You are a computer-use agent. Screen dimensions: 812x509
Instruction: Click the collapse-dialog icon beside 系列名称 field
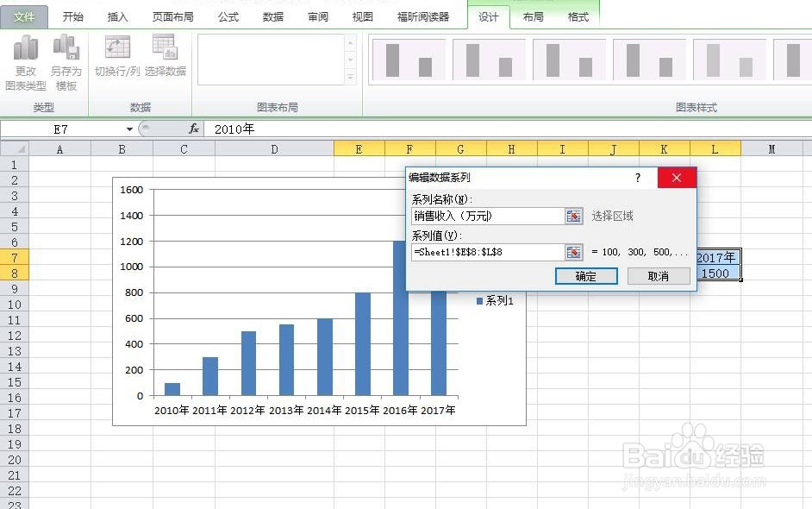coord(573,216)
